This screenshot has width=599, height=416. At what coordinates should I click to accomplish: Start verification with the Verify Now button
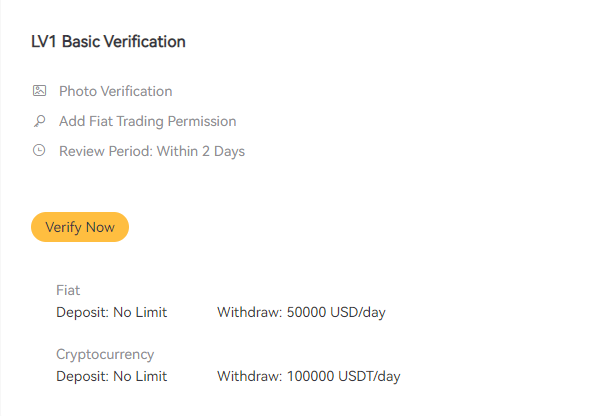pos(80,227)
